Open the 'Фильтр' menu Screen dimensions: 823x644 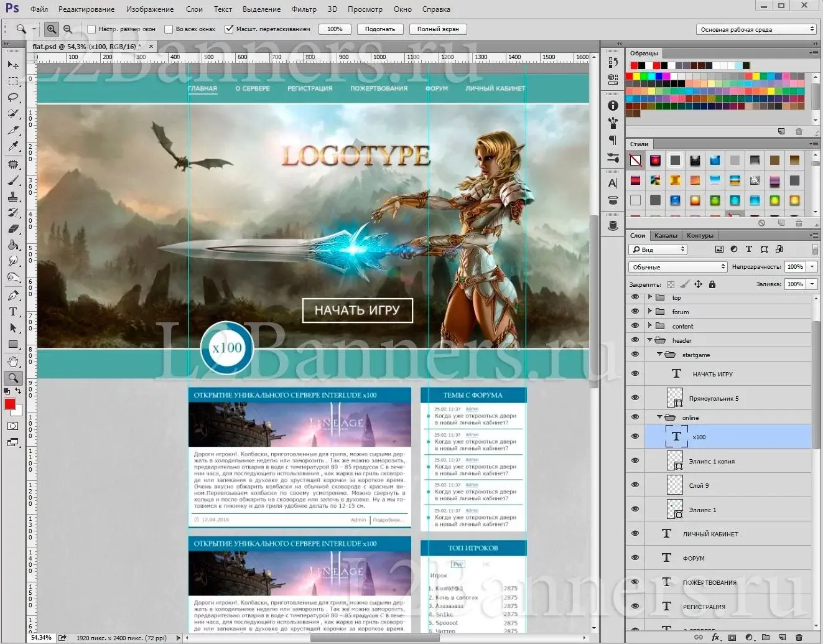(x=304, y=9)
